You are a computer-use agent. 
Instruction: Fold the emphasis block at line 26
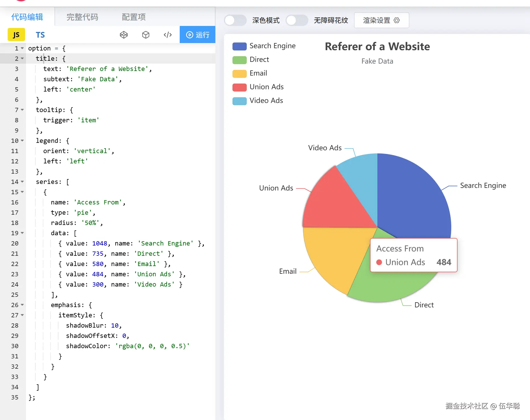[x=22, y=305]
